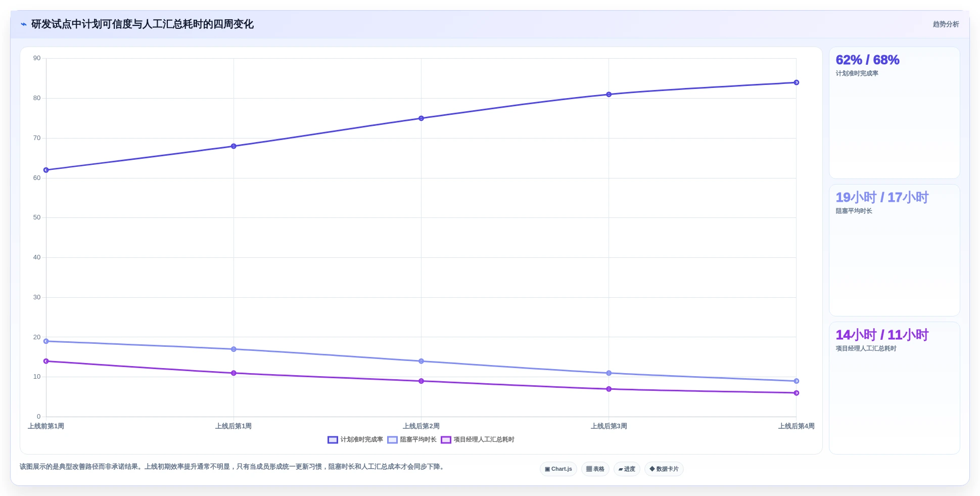Click the chart title 研发试点中计划可信度…四周变化
The image size is (980, 496).
[143, 24]
